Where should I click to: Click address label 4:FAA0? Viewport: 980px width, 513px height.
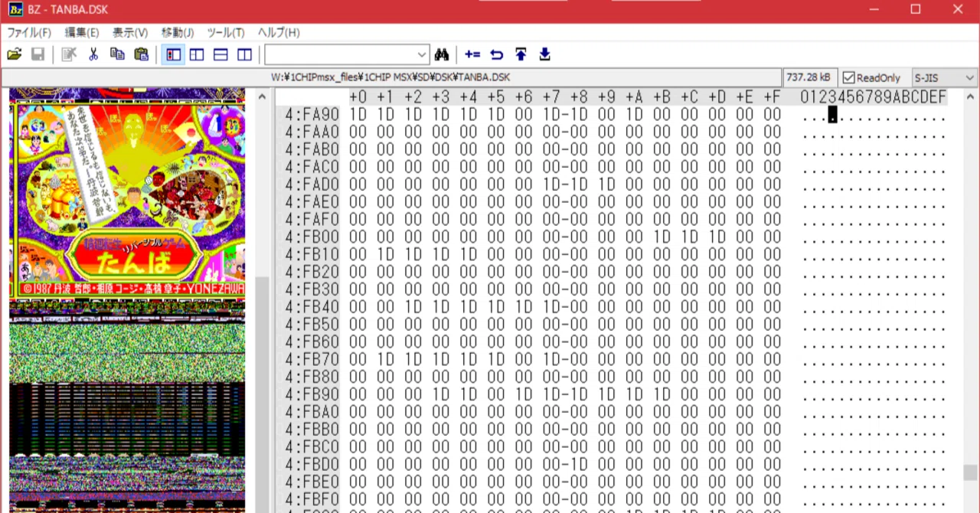[310, 132]
